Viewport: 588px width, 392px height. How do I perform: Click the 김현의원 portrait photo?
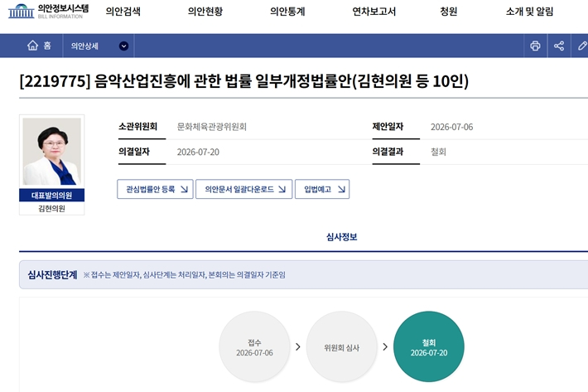pos(51,152)
